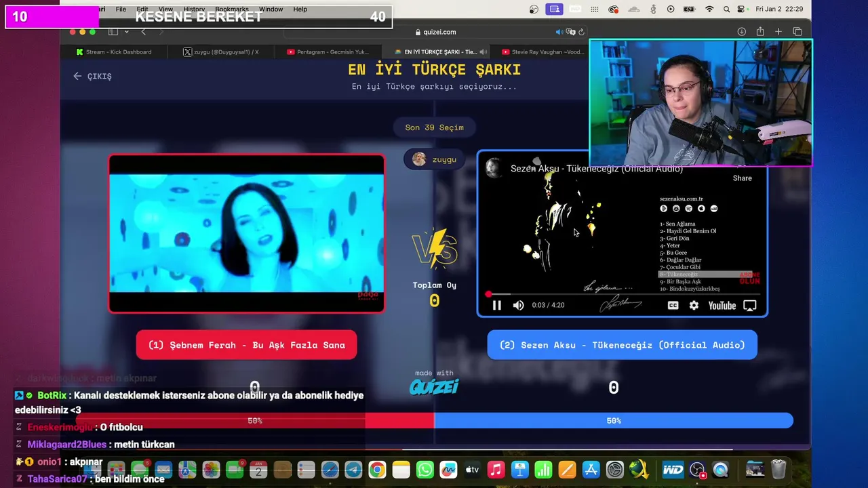
Task: Click the translate icon in address bar
Action: click(570, 32)
